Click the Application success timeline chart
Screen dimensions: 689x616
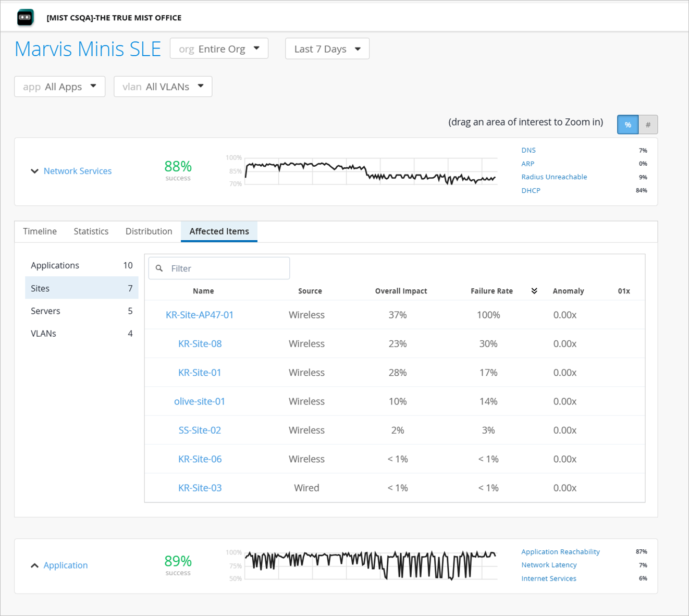click(371, 565)
